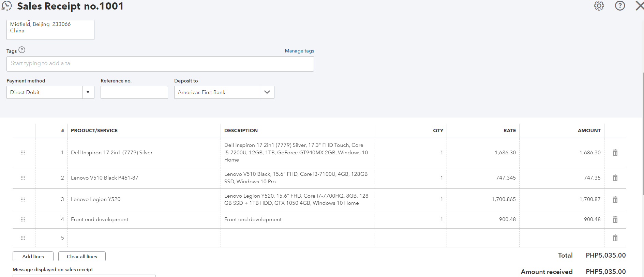Click drag handle for line 4
This screenshot has height=277, width=644.
(x=23, y=220)
